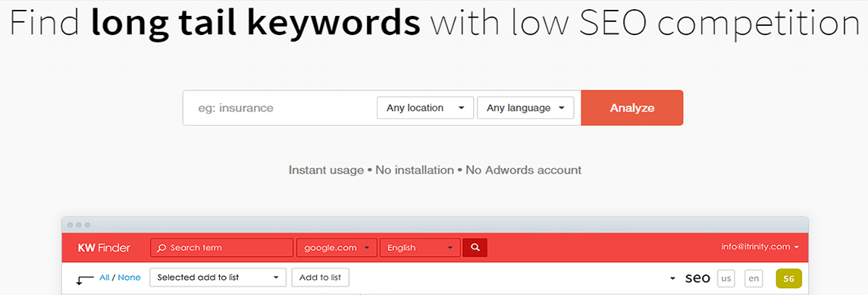Click the us country badge
Viewport: 868px width, 295px height.
(x=726, y=278)
